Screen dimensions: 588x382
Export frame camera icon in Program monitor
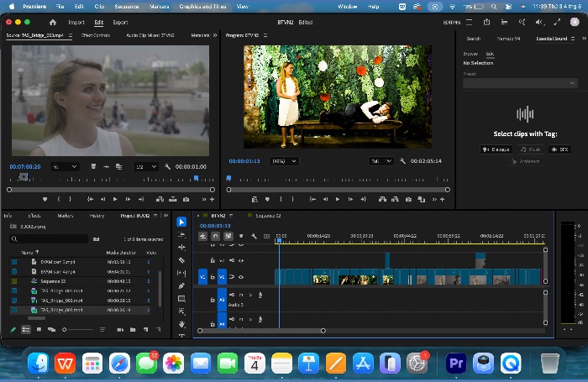[x=408, y=200]
